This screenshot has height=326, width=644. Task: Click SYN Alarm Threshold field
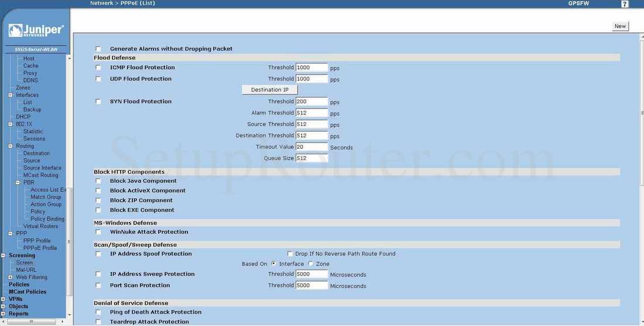point(311,113)
